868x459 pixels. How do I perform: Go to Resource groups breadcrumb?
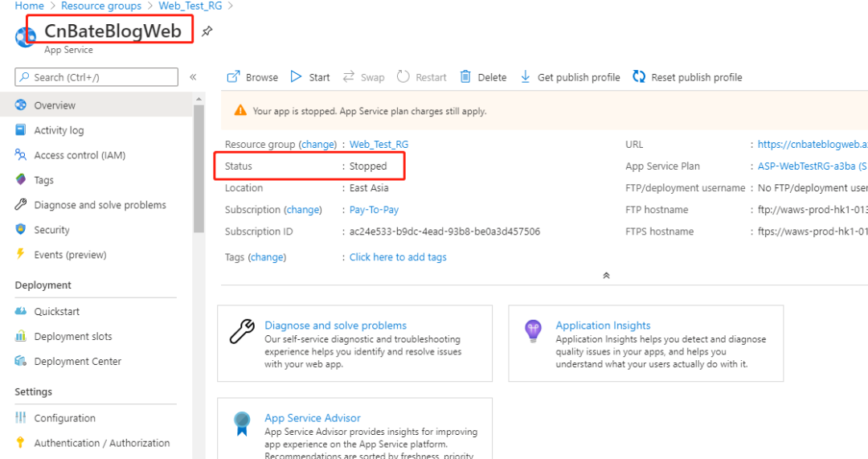(x=101, y=6)
